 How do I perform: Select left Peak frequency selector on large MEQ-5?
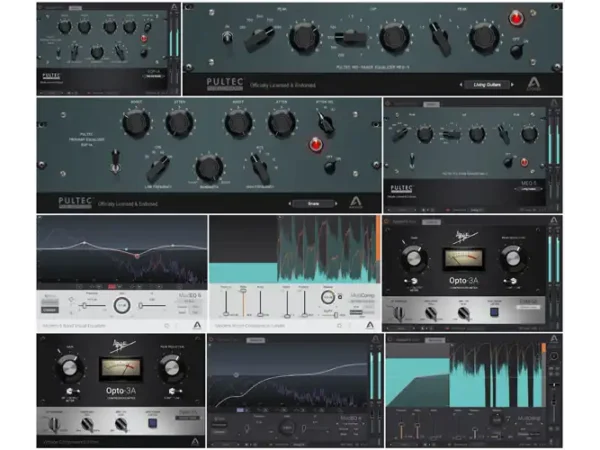click(260, 38)
